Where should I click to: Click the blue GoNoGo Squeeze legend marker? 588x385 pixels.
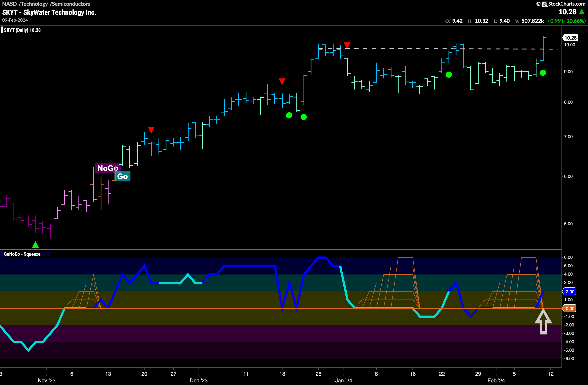(x=2, y=254)
